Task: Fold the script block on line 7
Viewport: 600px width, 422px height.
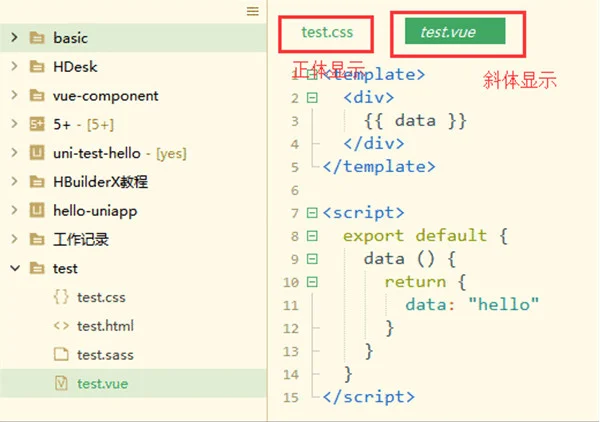Action: (312, 213)
